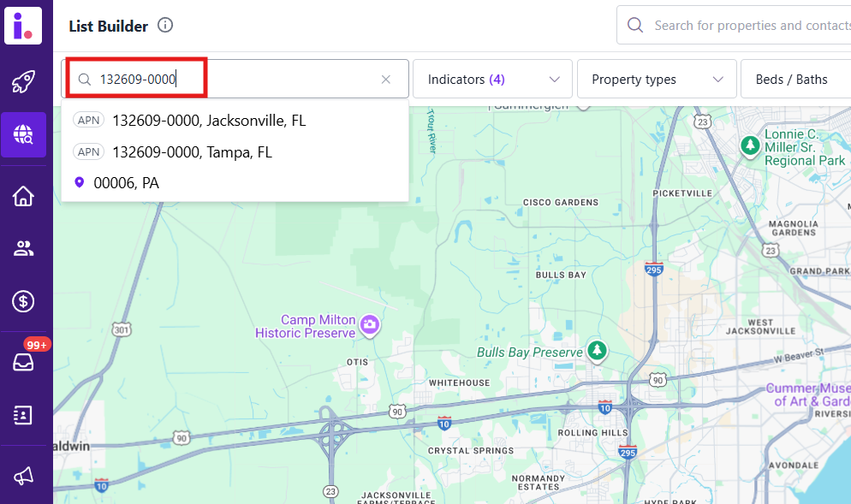Click the dollar sign sidebar icon
851x504 pixels.
(x=23, y=301)
